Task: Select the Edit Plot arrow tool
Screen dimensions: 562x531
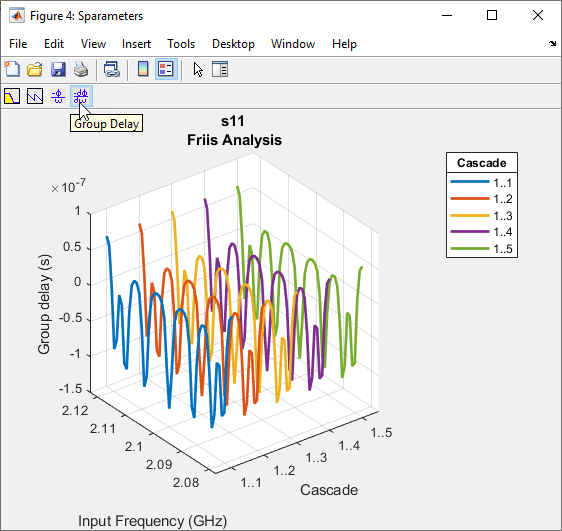Action: 198,69
